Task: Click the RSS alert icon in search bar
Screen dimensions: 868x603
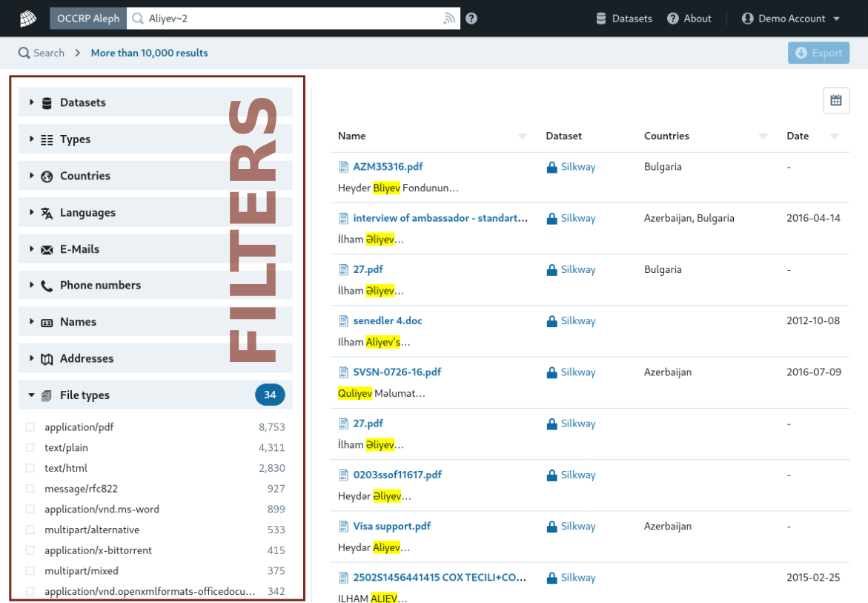Action: [449, 19]
